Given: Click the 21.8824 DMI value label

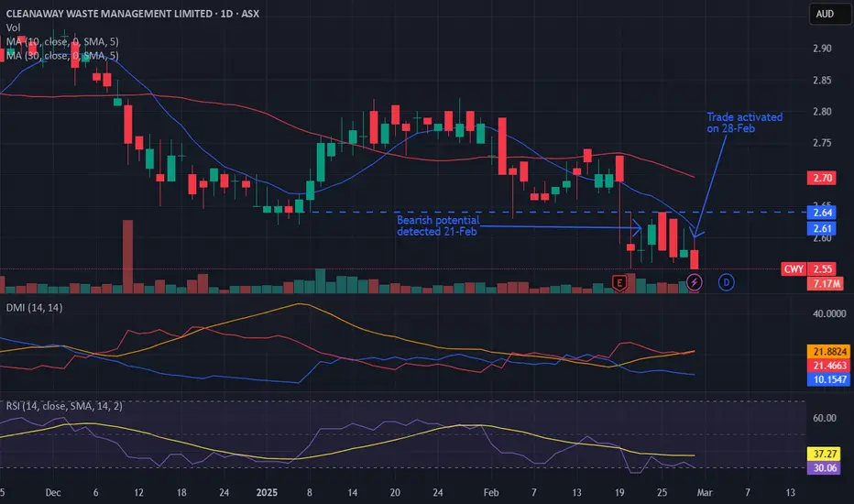Looking at the screenshot, I should tap(829, 352).
